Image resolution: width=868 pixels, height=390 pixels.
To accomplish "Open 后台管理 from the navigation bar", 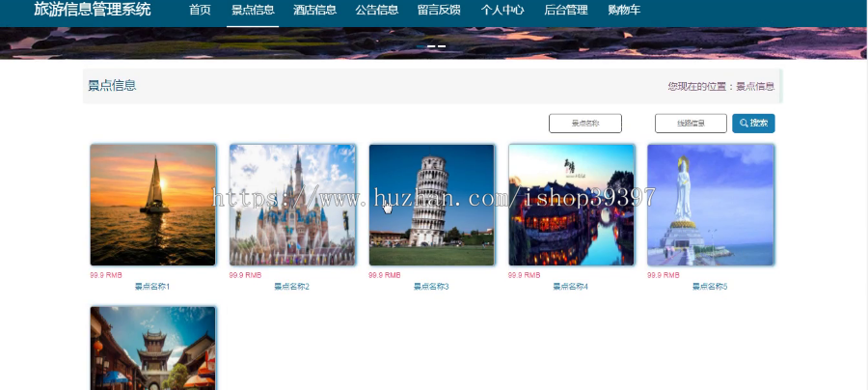I will [566, 10].
